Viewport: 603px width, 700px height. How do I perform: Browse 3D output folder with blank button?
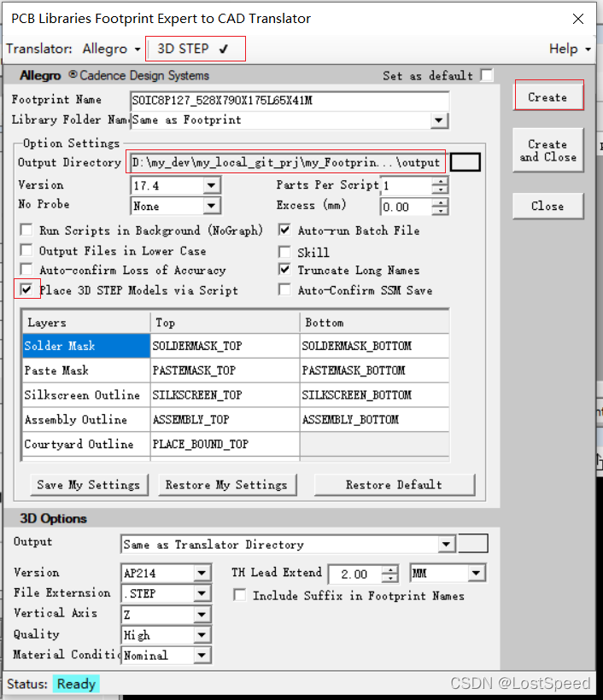tap(473, 543)
